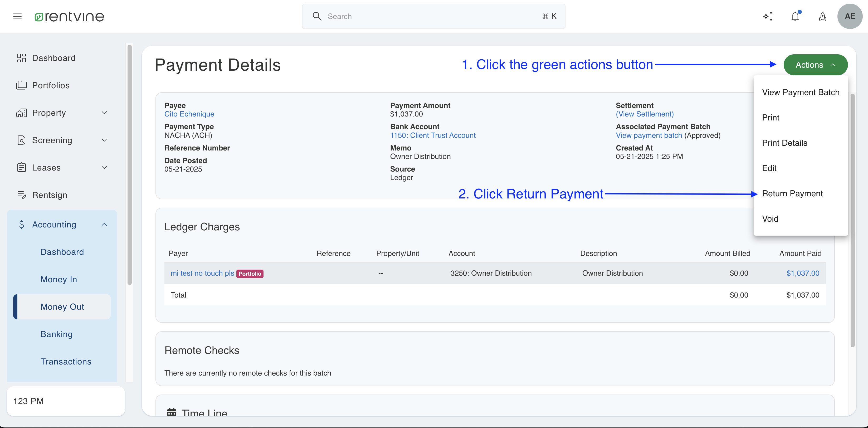Click the Date Posted 05-21-2025 value
Screen dimensions: 868x428
(x=183, y=169)
